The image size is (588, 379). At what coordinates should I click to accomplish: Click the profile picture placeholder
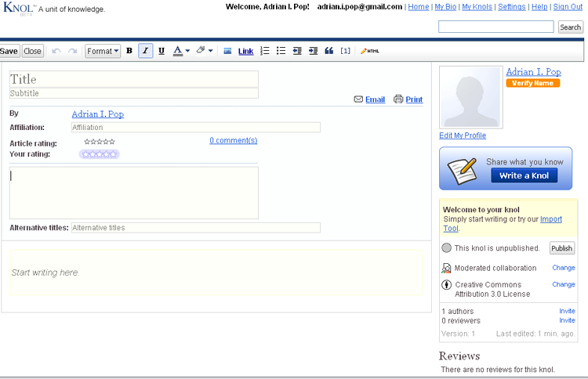point(471,97)
